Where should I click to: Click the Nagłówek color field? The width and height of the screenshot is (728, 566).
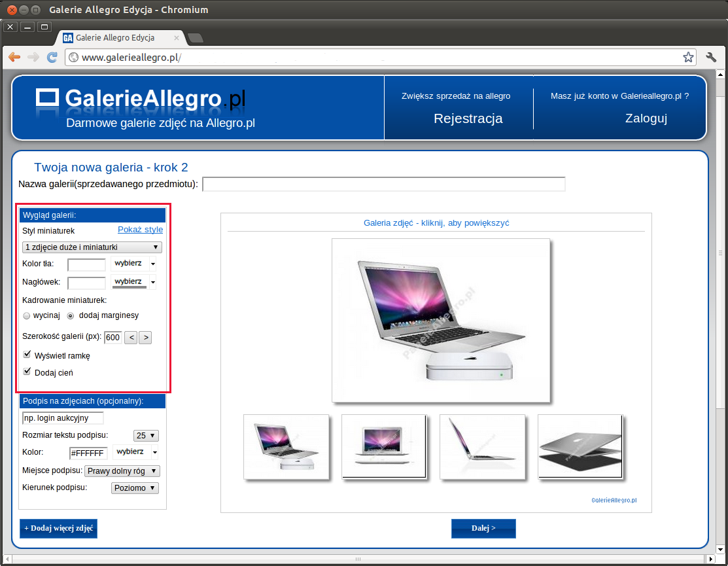(x=87, y=283)
